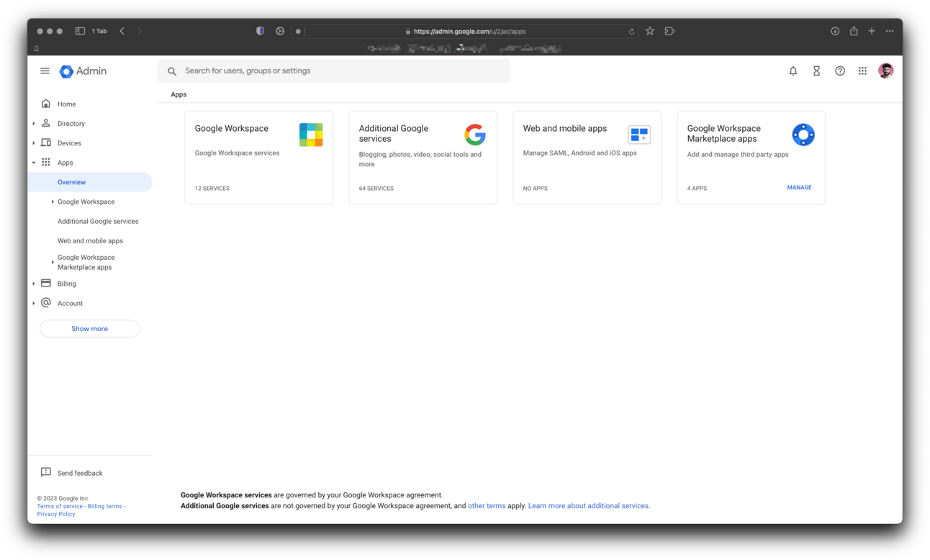
Task: Open the account profile avatar
Action: (886, 71)
